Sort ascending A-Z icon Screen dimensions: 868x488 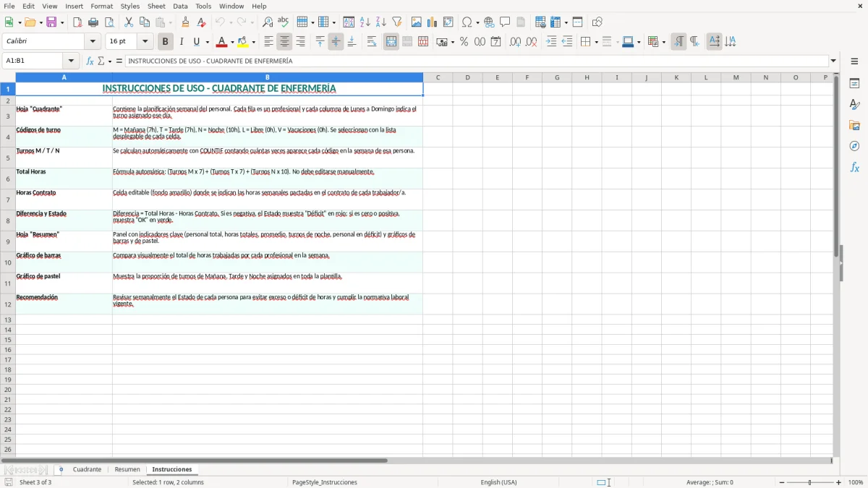click(x=365, y=22)
